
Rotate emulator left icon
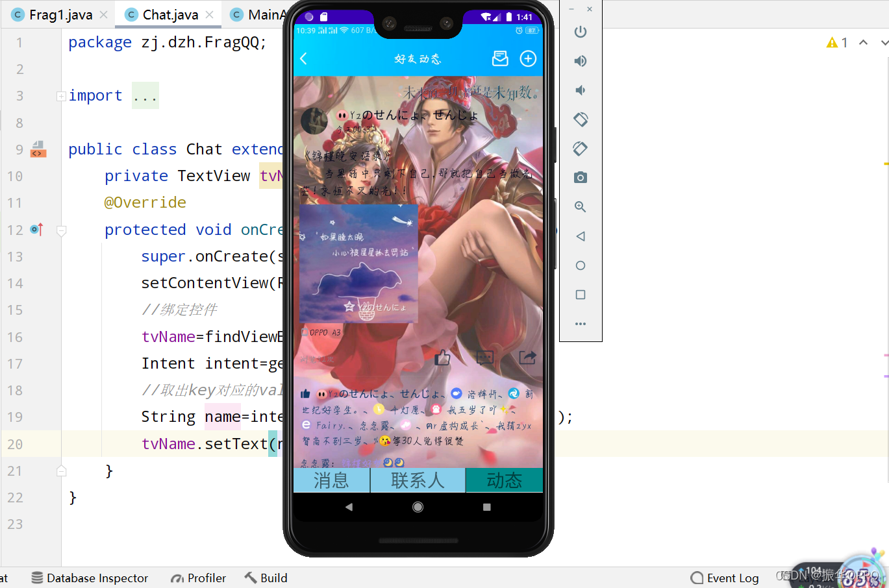(581, 119)
